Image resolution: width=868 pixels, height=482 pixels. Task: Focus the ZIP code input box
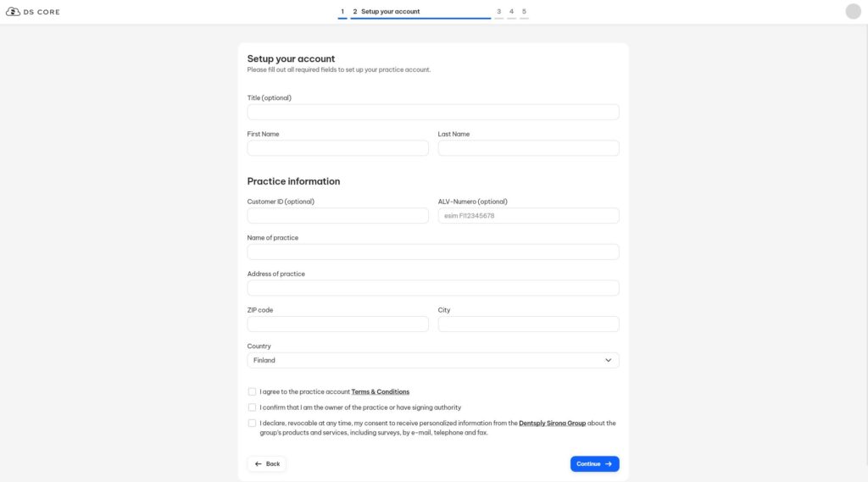tap(337, 324)
